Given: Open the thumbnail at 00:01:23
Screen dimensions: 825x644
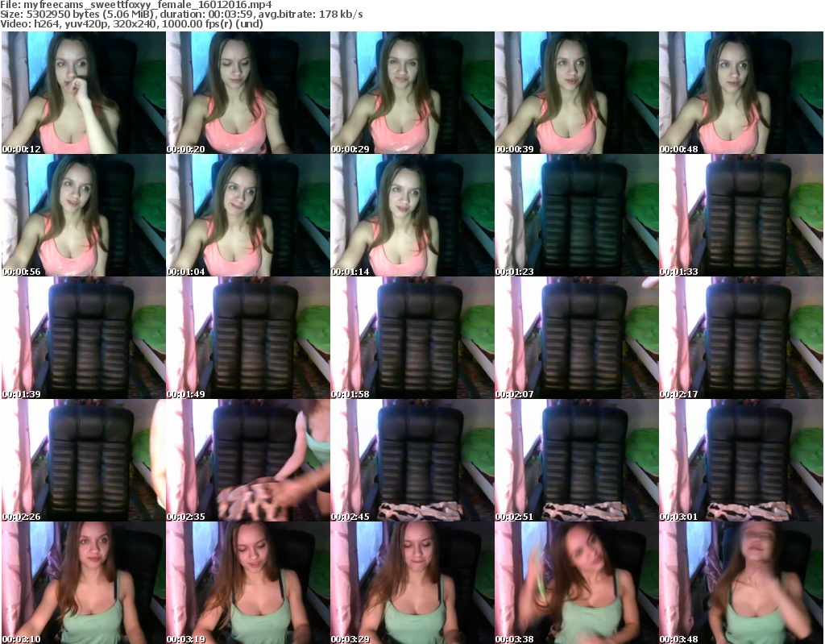Looking at the screenshot, I should [577, 215].
